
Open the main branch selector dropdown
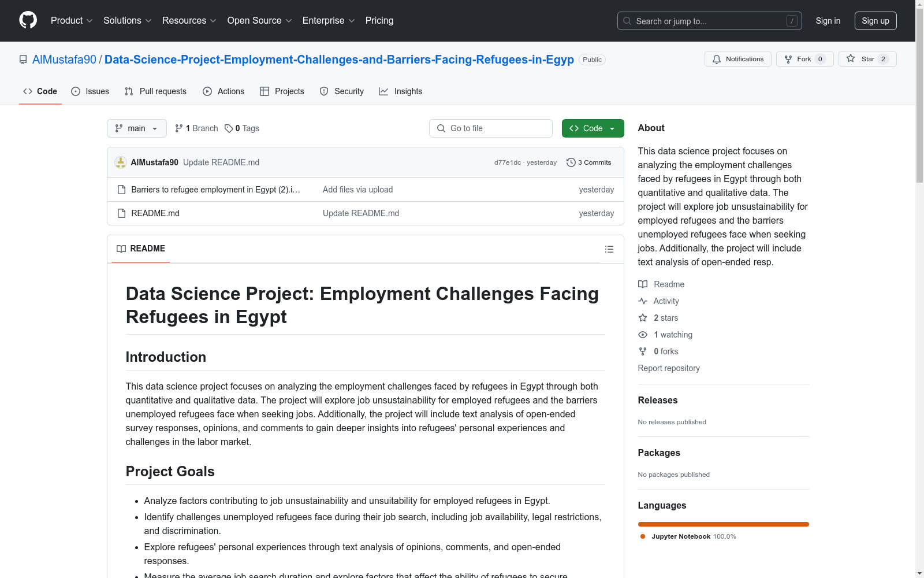pyautogui.click(x=137, y=128)
